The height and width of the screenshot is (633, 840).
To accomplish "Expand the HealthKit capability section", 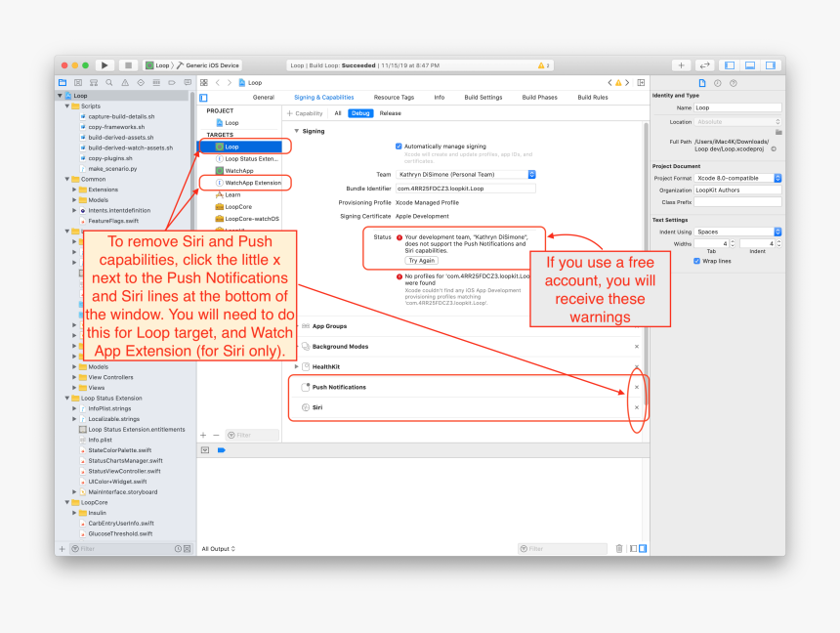I will pos(297,367).
